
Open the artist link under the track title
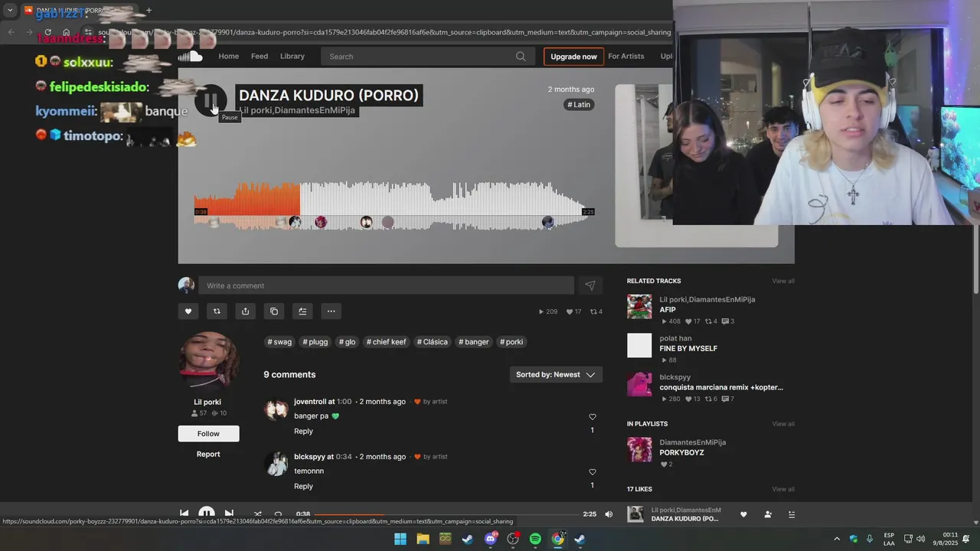point(297,110)
